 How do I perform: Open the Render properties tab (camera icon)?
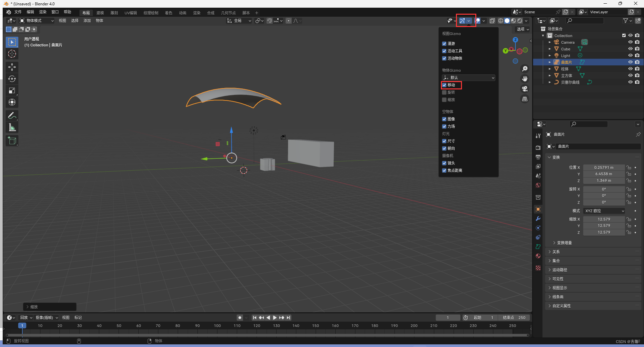(x=538, y=147)
